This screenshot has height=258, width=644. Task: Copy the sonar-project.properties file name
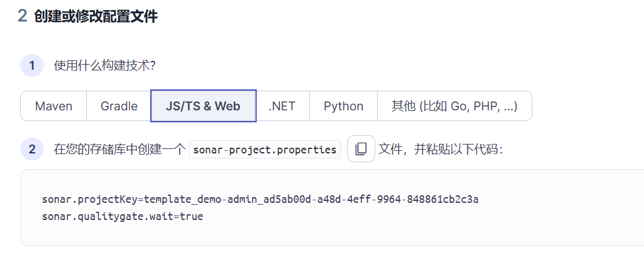[x=361, y=149]
